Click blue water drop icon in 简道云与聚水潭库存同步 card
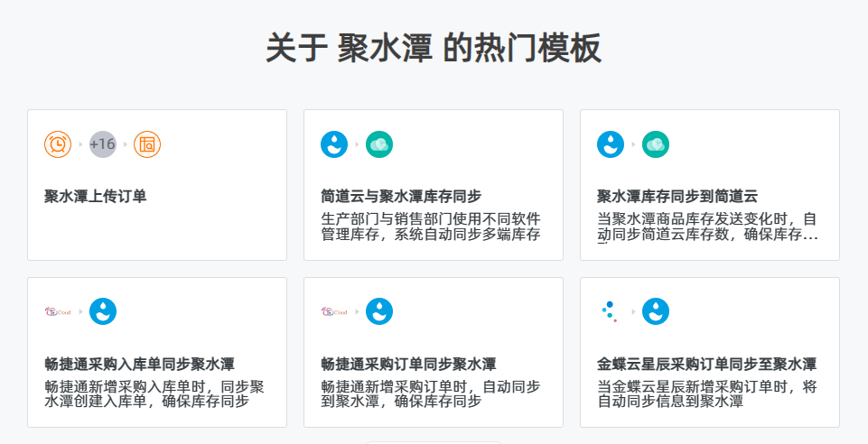 pyautogui.click(x=334, y=144)
